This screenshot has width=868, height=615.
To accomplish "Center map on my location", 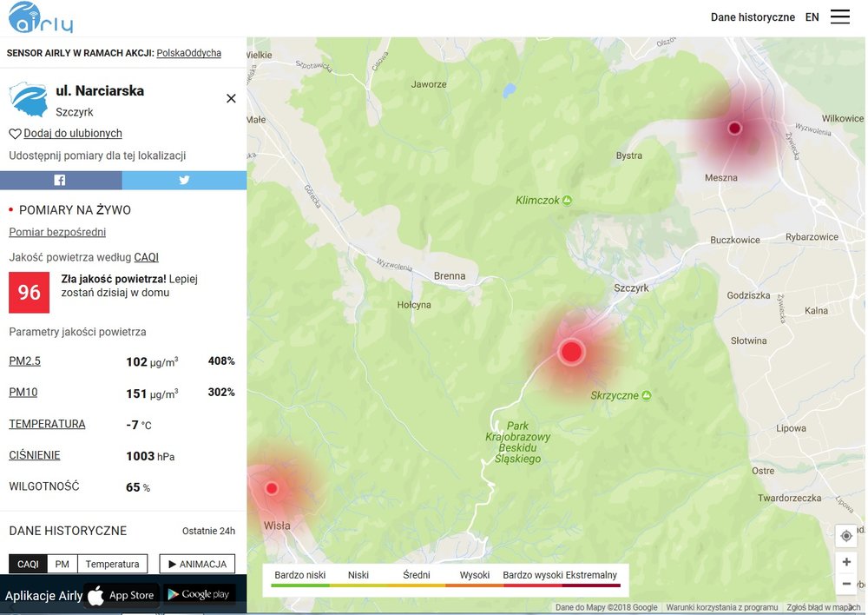I will pyautogui.click(x=846, y=536).
